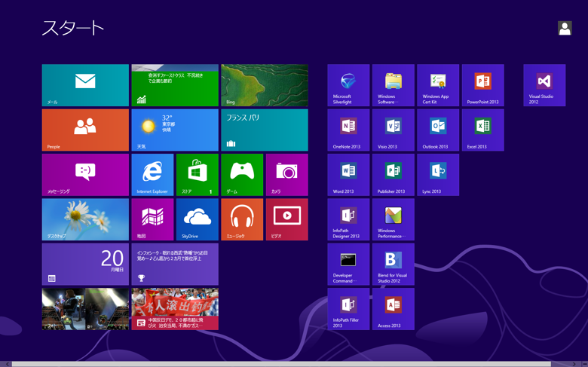The width and height of the screenshot is (588, 367).
Task: Open the Photos tile with concert images
Action: click(x=85, y=309)
